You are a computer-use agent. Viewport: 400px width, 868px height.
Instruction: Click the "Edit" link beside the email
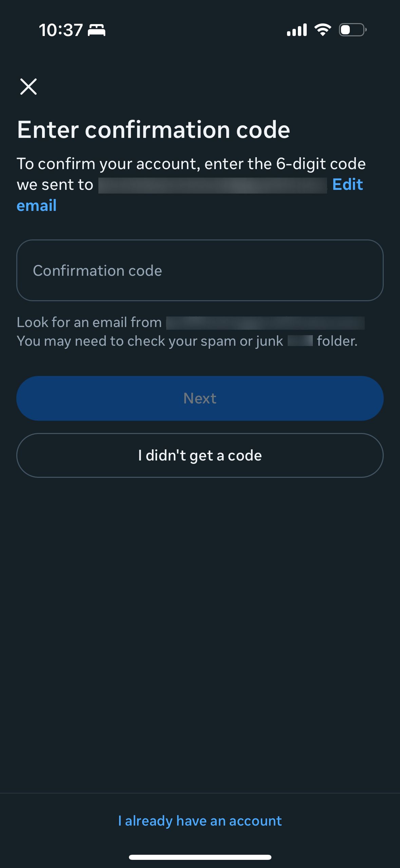click(x=347, y=185)
